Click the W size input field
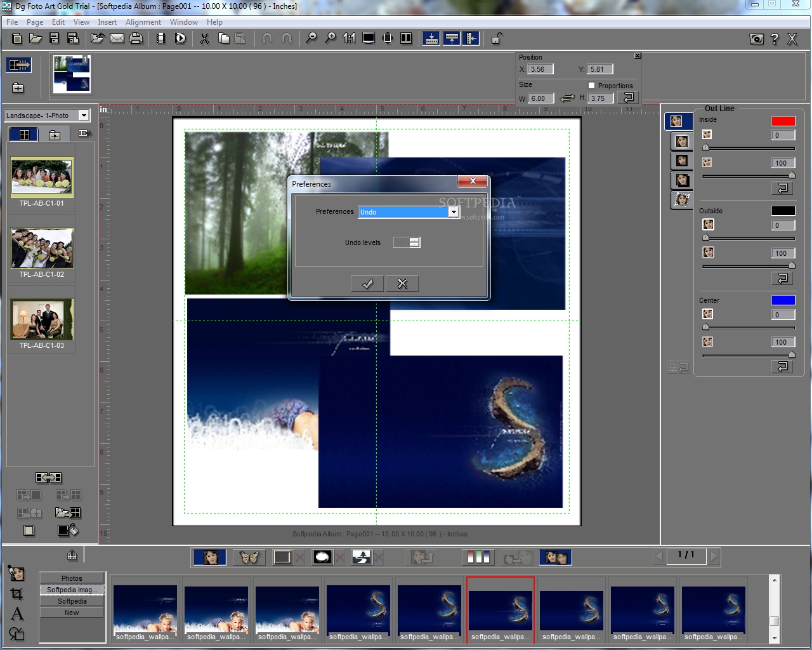Image resolution: width=812 pixels, height=650 pixels. (541, 98)
